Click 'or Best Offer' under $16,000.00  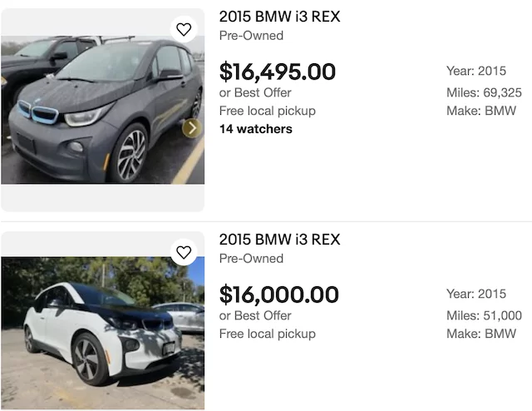coord(255,315)
